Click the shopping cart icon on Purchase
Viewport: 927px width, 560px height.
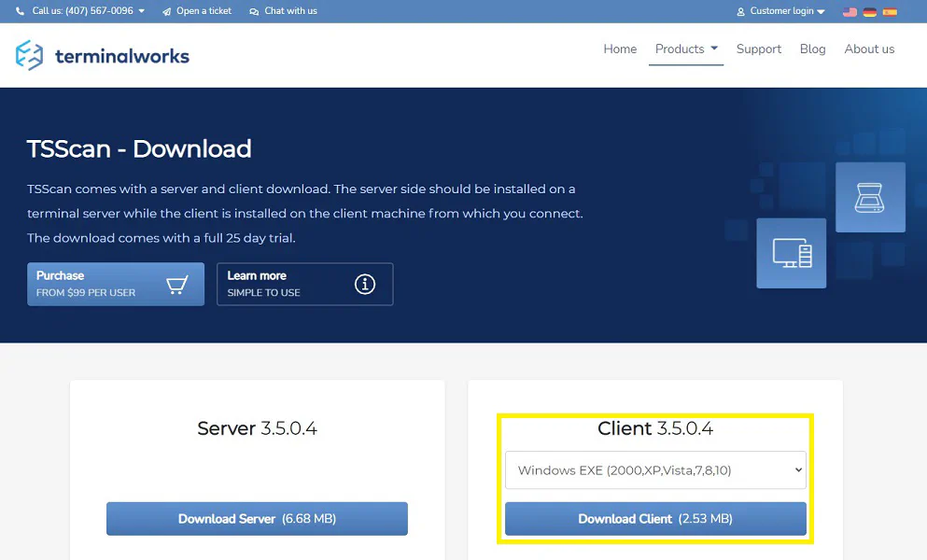tap(176, 285)
